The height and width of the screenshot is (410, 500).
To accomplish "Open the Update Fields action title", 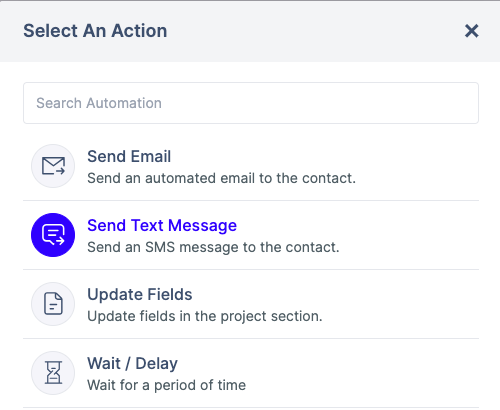I will (140, 294).
